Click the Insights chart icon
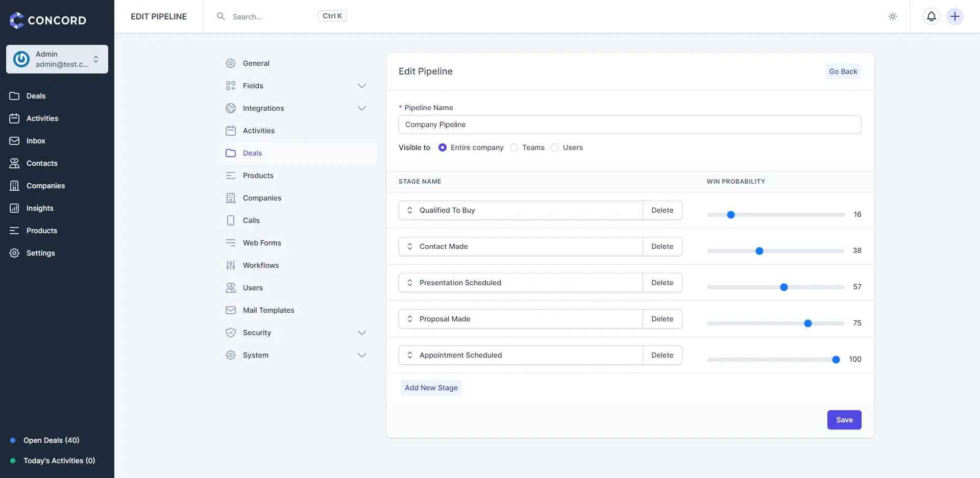The image size is (980, 478). click(x=14, y=208)
